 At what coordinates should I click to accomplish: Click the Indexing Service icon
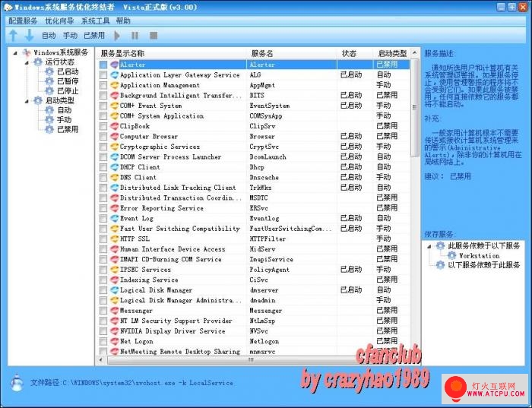click(x=114, y=280)
